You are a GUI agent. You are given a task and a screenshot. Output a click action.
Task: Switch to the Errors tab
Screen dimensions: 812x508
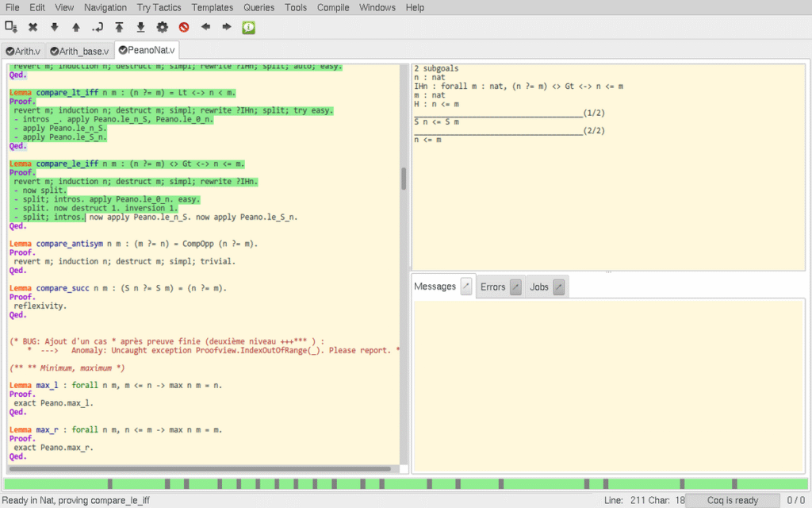tap(492, 287)
